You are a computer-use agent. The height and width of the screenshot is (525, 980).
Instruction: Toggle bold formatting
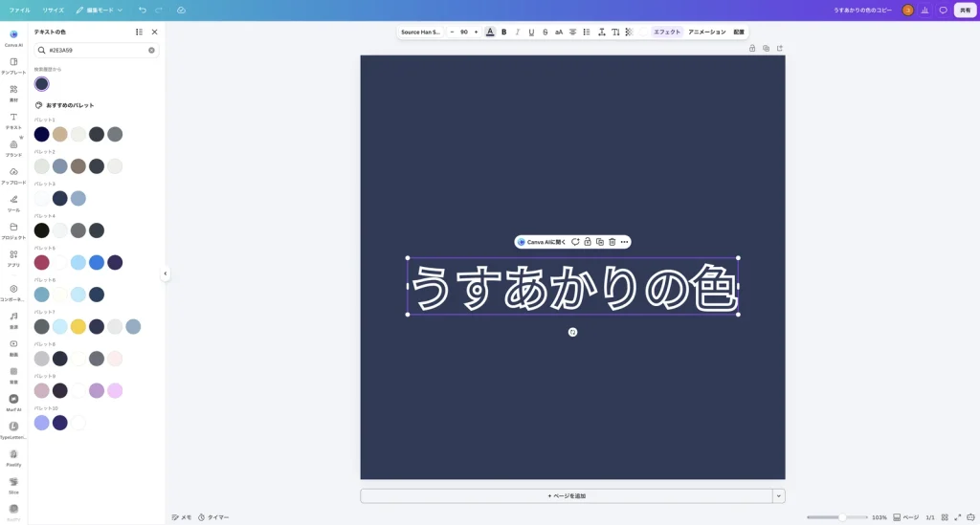(x=503, y=32)
